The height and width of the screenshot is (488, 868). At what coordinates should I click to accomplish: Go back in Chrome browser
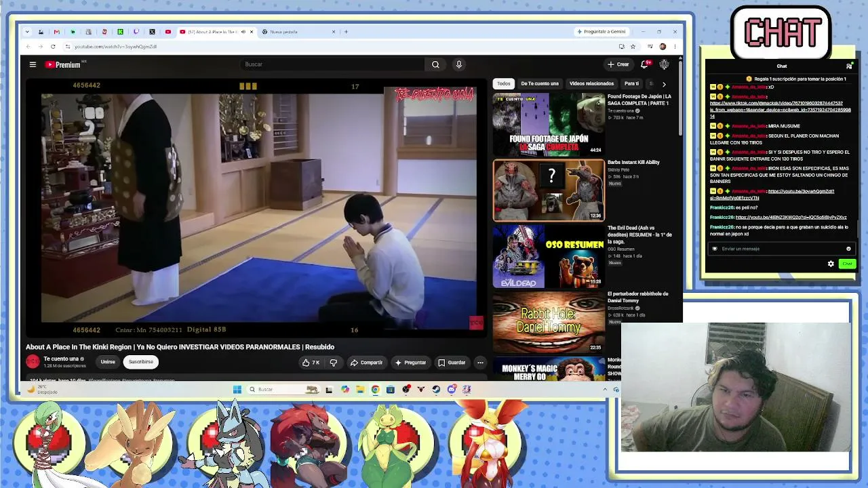click(28, 47)
